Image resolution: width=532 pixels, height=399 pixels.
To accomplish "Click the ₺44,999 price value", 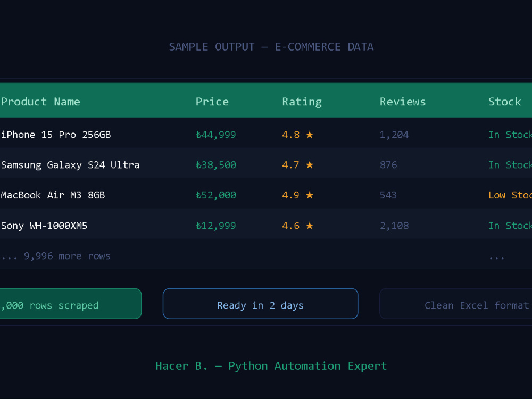I will click(x=215, y=135).
